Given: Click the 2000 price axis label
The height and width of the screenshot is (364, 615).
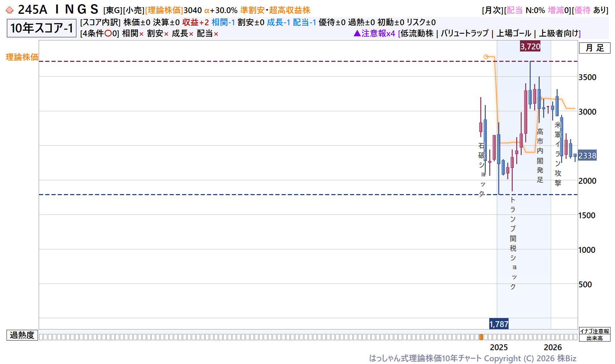Looking at the screenshot, I should click(587, 181).
